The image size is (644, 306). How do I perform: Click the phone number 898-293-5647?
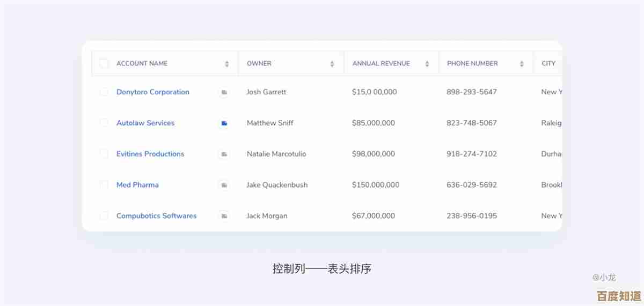pos(472,92)
